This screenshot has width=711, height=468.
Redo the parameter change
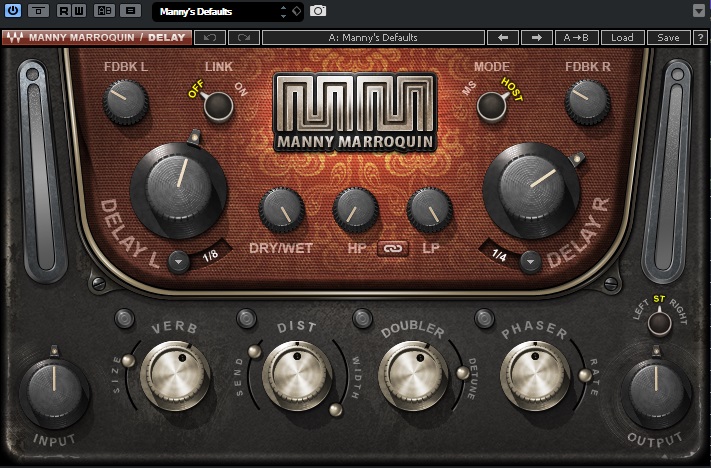coord(244,38)
